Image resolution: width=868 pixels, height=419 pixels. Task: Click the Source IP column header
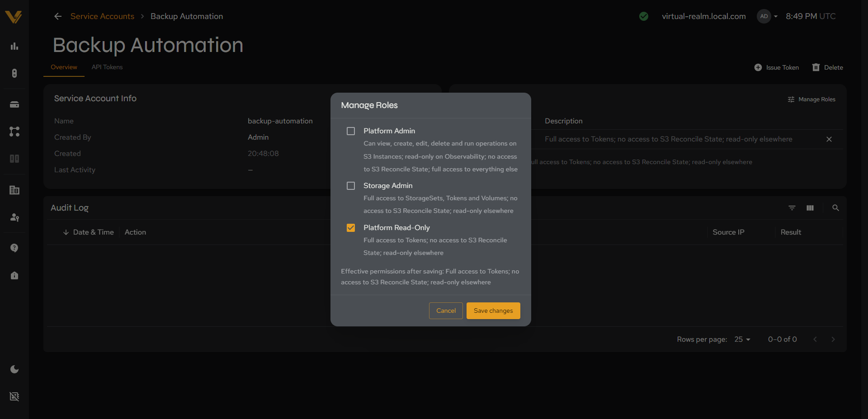728,232
